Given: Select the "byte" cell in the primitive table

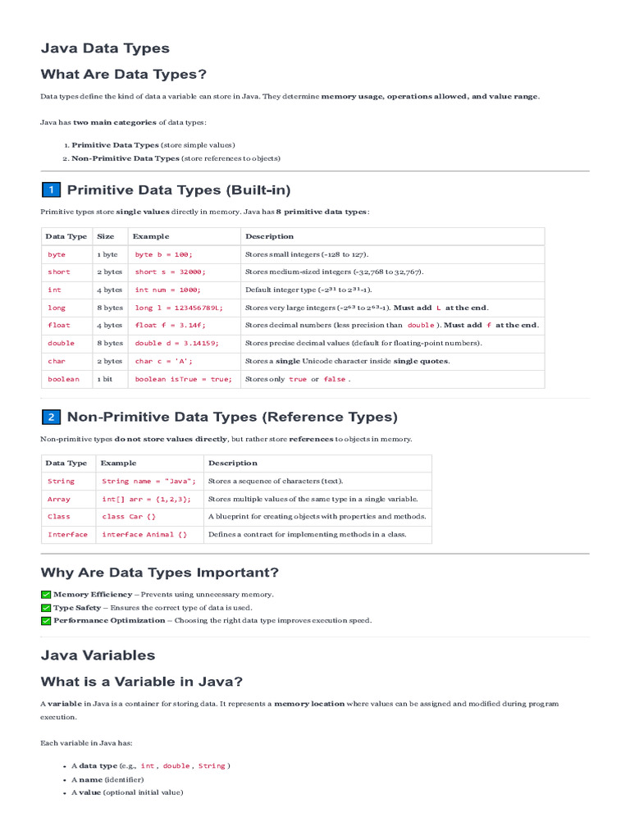Looking at the screenshot, I should [57, 254].
